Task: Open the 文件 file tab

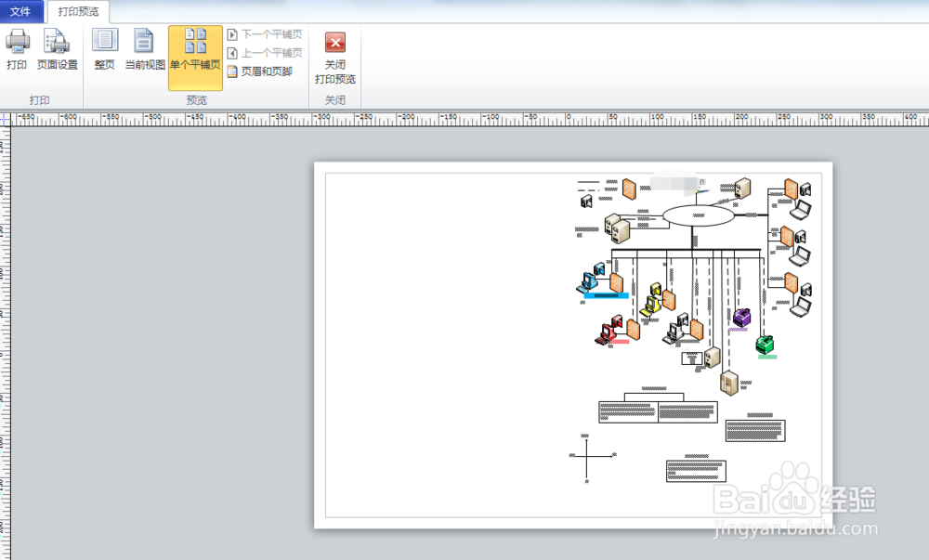Action: click(x=21, y=11)
